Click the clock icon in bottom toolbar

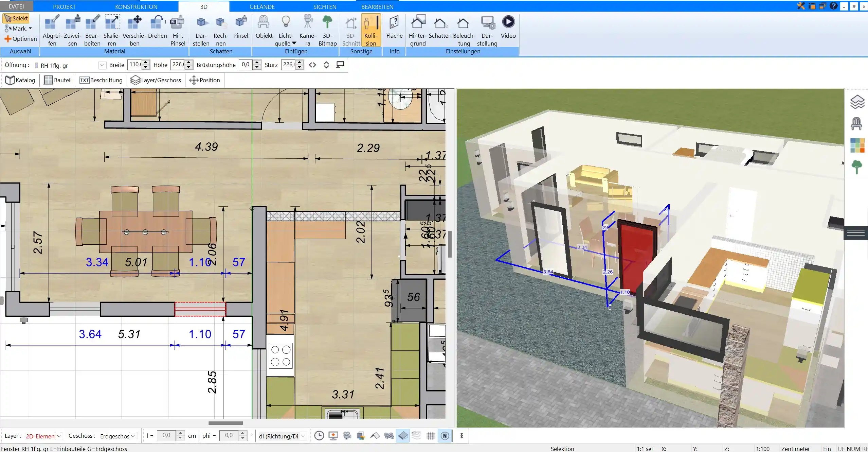pos(319,436)
